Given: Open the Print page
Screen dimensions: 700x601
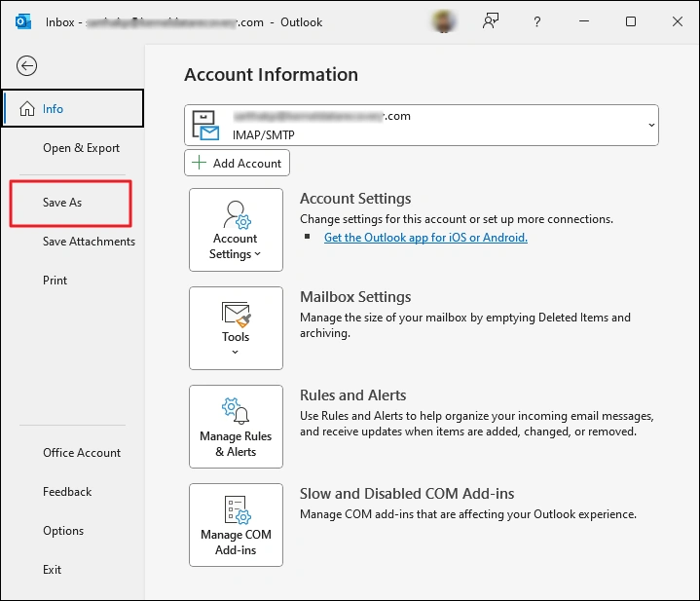Looking at the screenshot, I should point(55,281).
